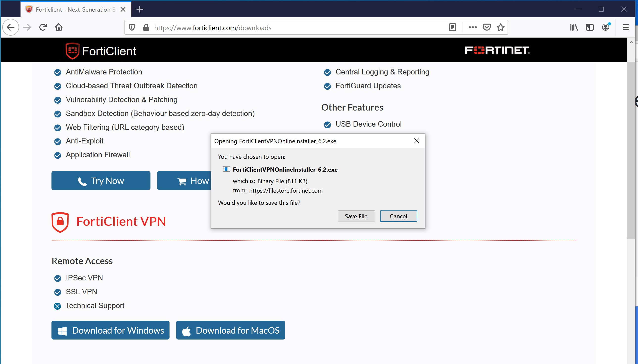Open the Library icon
This screenshot has height=364, width=638.
tap(574, 27)
